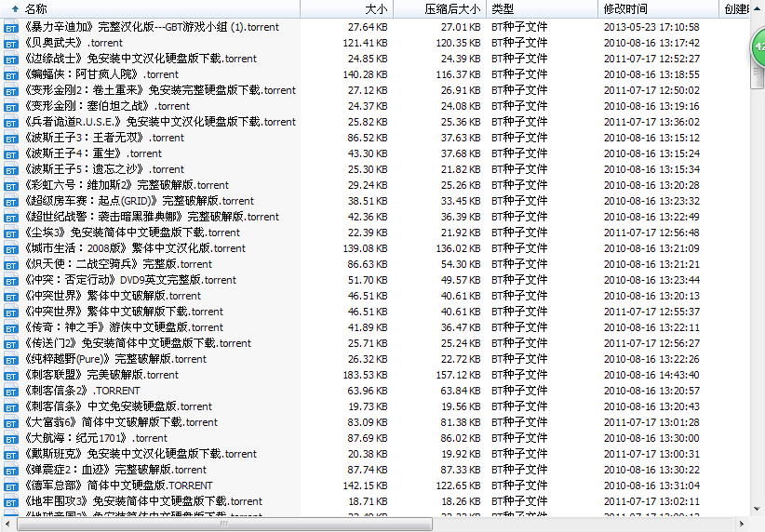The height and width of the screenshot is (532, 765).
Task: Click the BT icon of 《暴力辛迪加》 torrent
Action: [11, 27]
